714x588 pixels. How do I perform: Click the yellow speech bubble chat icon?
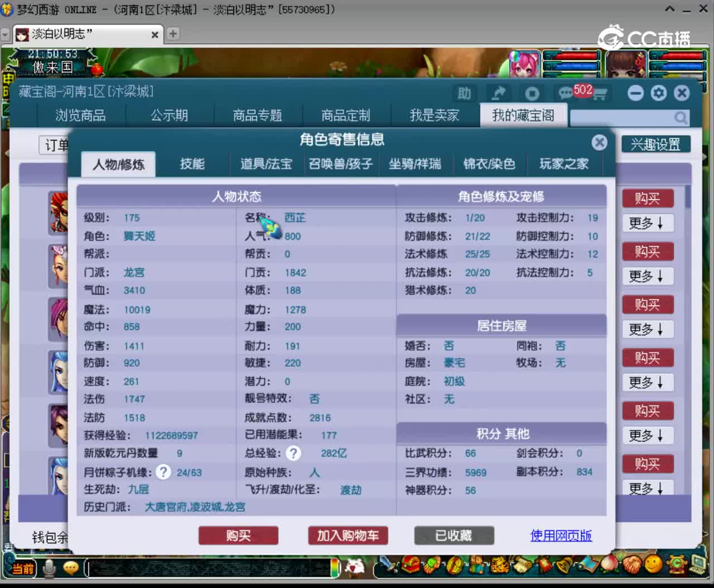(x=71, y=568)
